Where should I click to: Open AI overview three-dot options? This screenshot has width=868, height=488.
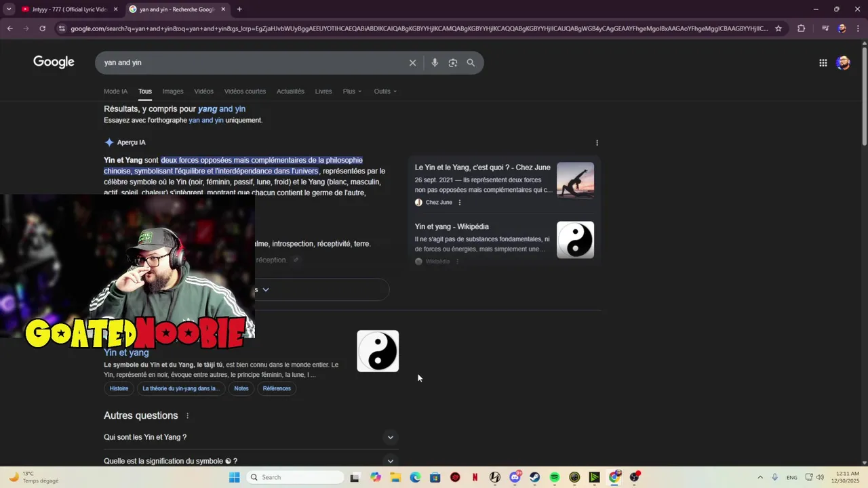(597, 142)
